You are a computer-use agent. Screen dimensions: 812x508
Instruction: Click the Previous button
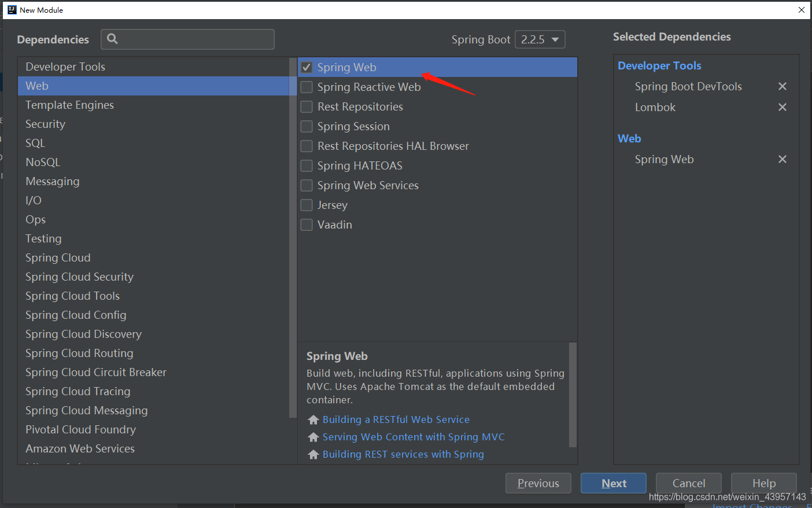pyautogui.click(x=538, y=483)
